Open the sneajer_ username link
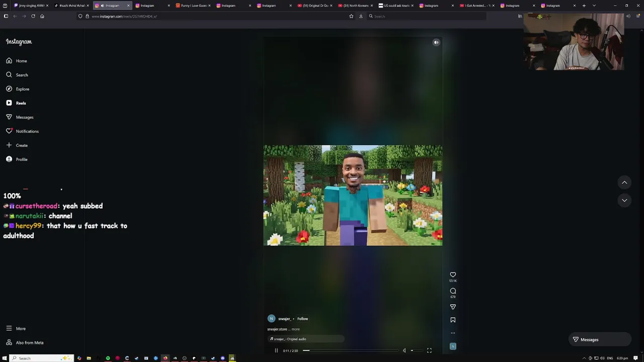 click(284, 319)
